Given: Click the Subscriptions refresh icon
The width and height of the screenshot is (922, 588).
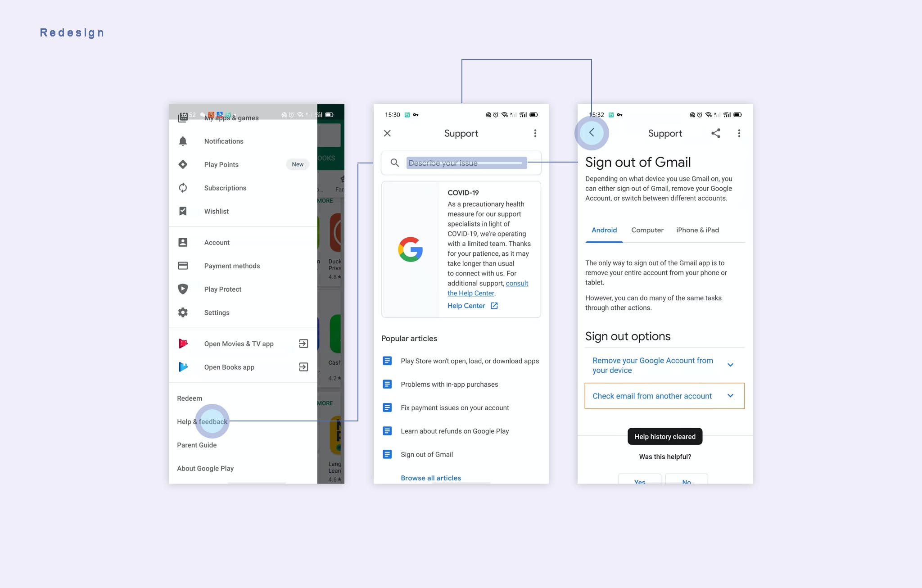Looking at the screenshot, I should [x=184, y=187].
